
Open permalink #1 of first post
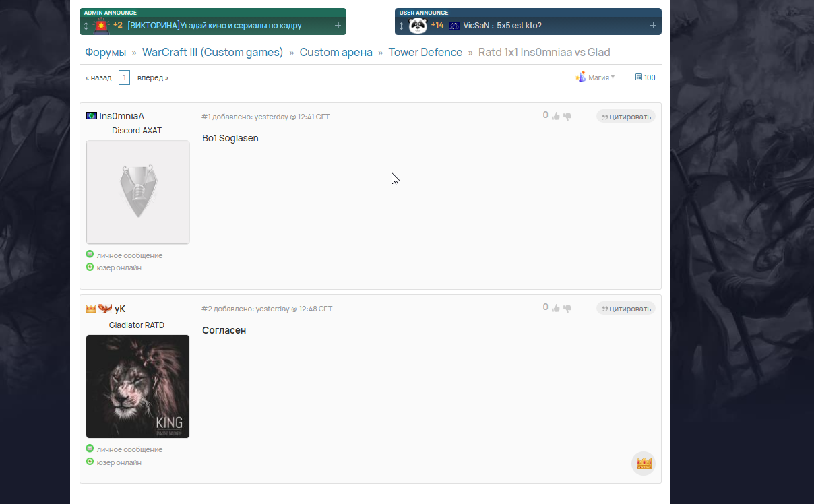(206, 117)
